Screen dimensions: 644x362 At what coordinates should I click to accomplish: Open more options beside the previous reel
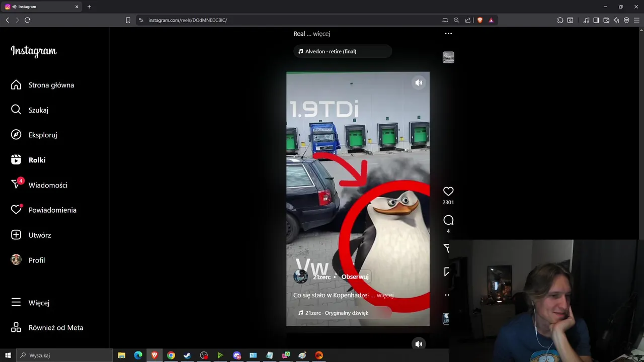tap(448, 34)
